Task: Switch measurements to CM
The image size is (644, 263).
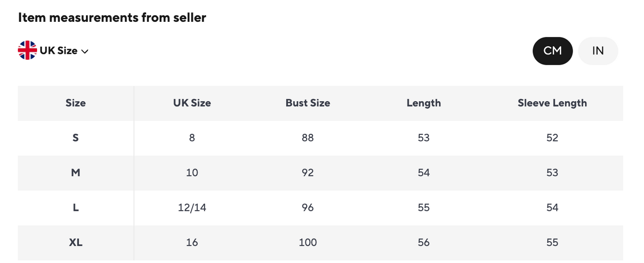Action: (x=553, y=51)
